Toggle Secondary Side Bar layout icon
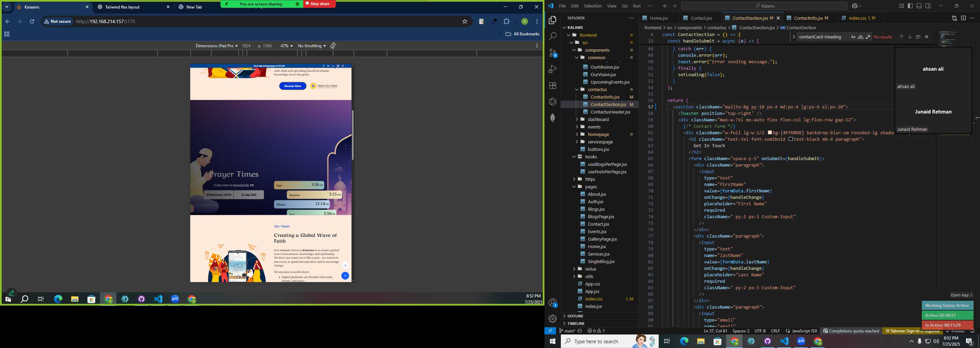The height and width of the screenshot is (348, 980). (x=928, y=6)
